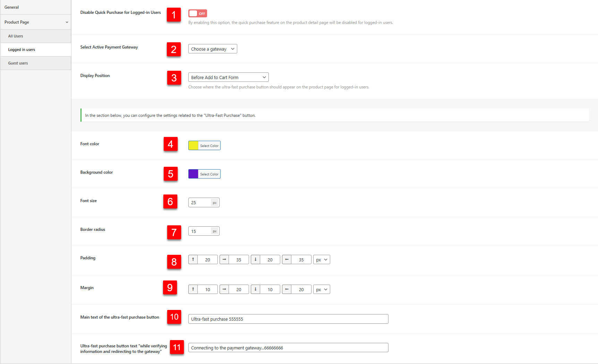Open the General settings section
Screen dimensions: 598x364
pos(12,7)
